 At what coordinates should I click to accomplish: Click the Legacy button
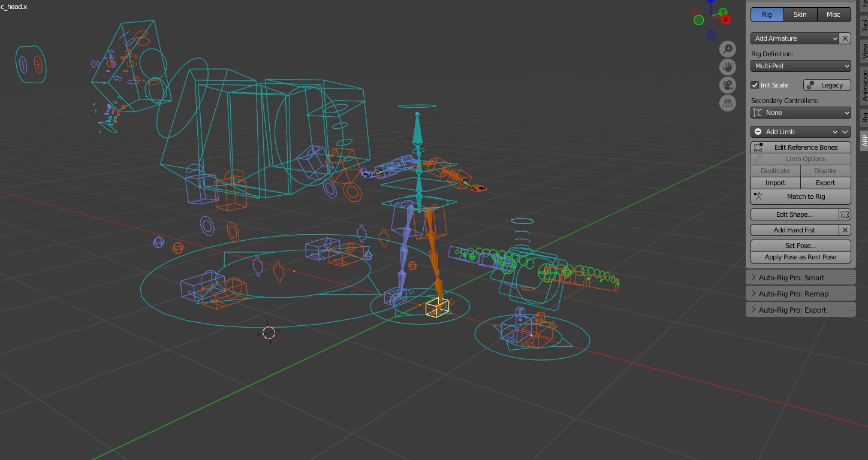(827, 85)
